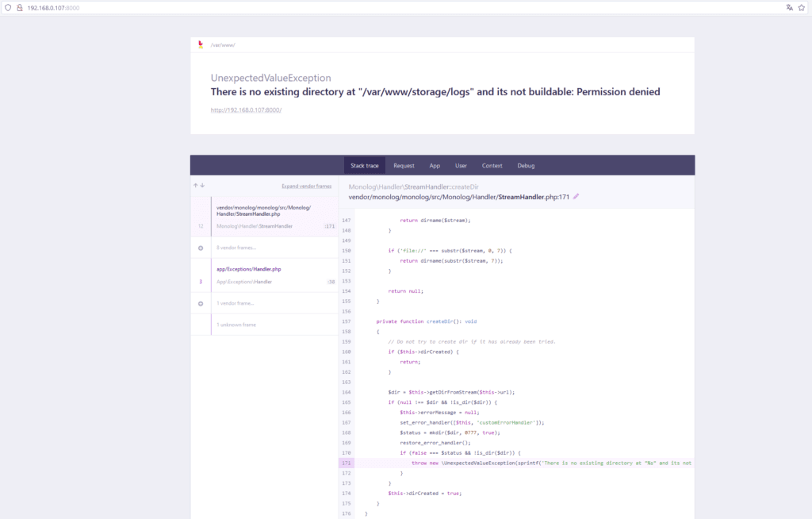
Task: Open the http://192.168.0.107:8000/ link
Action: pyautogui.click(x=246, y=110)
